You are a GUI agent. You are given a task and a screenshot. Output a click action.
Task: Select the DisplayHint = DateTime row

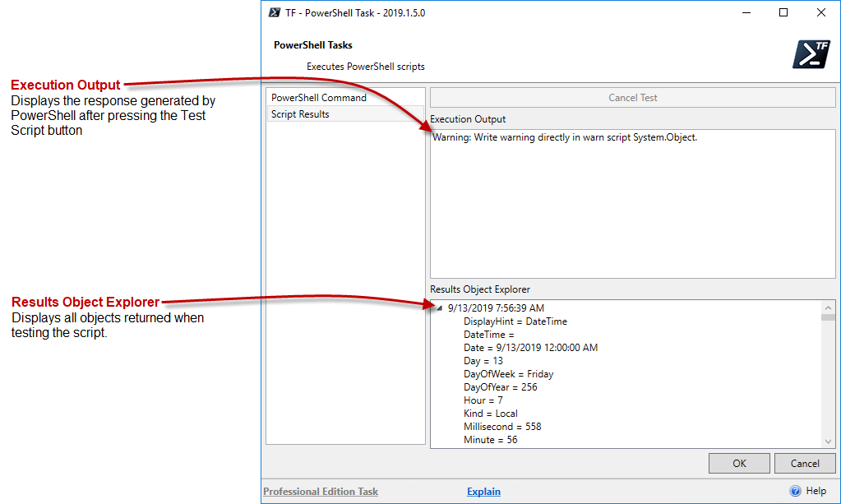515,321
